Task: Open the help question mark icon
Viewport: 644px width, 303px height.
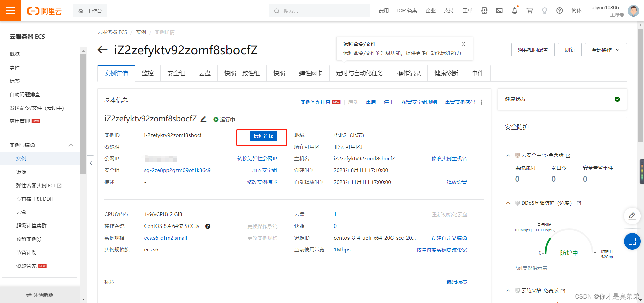Action: (560, 11)
